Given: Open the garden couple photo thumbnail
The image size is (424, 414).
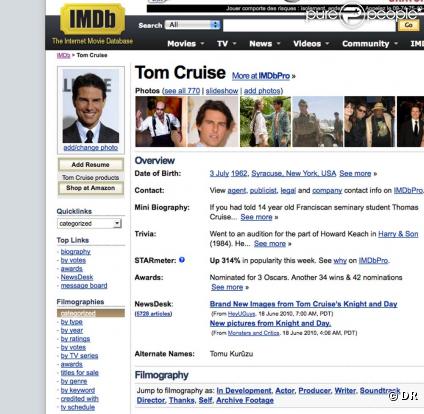Looking at the screenshot, I should point(265,122).
